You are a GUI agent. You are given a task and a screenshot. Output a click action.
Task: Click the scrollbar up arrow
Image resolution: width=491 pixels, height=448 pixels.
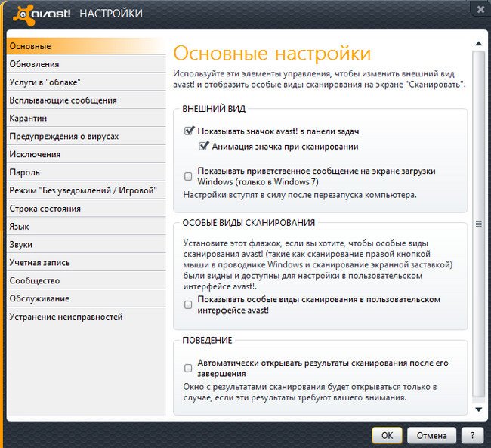pos(478,44)
